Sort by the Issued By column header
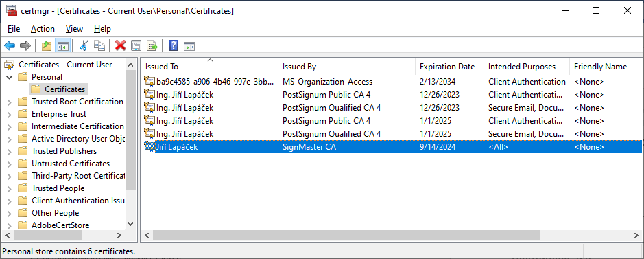644x259 pixels. pos(346,67)
